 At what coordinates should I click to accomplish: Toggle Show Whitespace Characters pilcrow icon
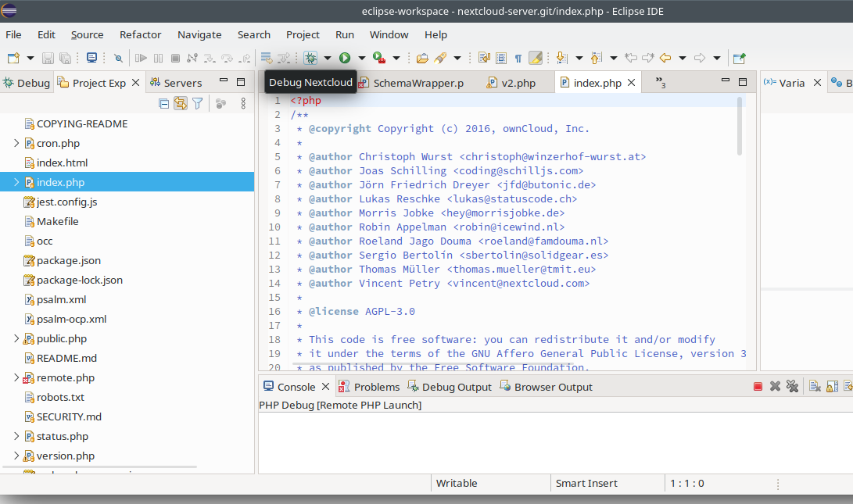click(518, 58)
